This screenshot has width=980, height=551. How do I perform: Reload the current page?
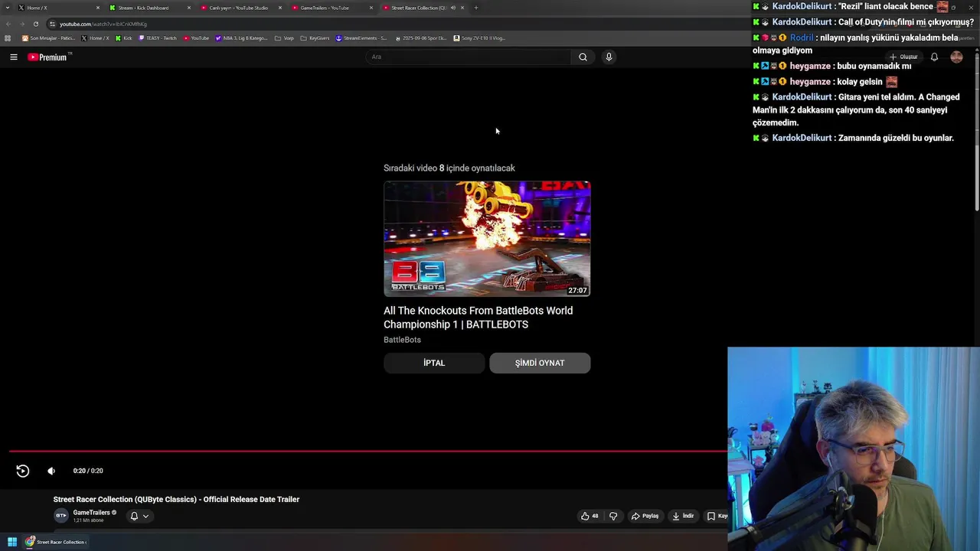click(x=35, y=24)
